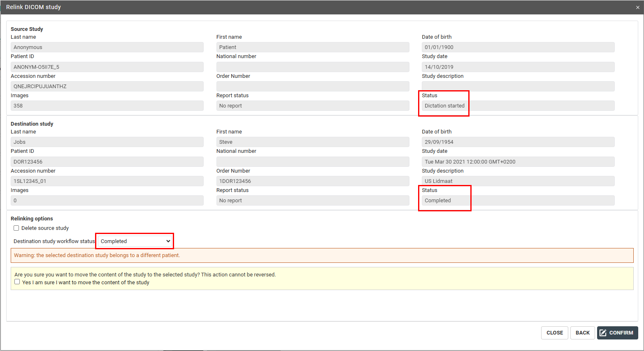This screenshot has width=644, height=351.
Task: Go back with the Back button
Action: 582,333
